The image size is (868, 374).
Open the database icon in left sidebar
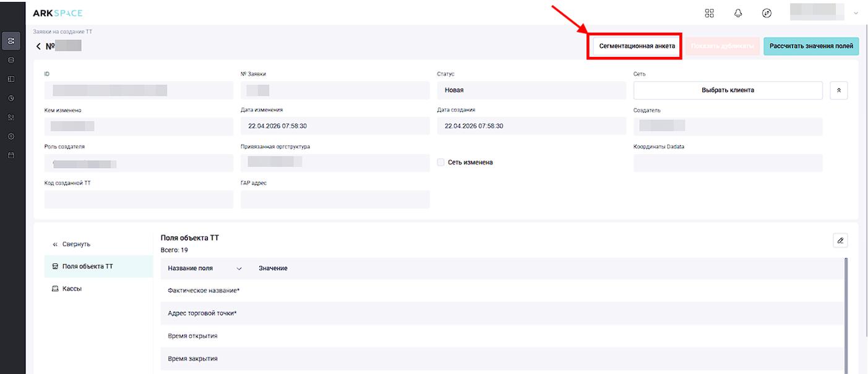coord(12,60)
